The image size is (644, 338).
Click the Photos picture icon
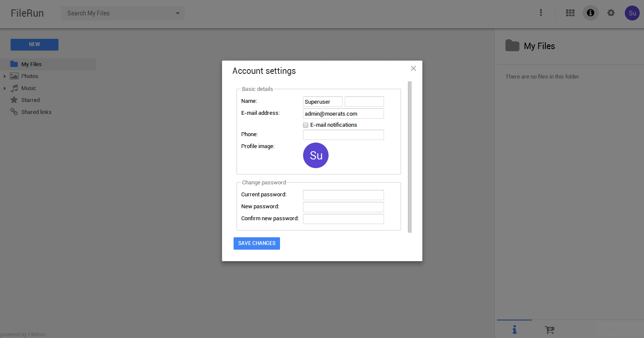(x=14, y=76)
